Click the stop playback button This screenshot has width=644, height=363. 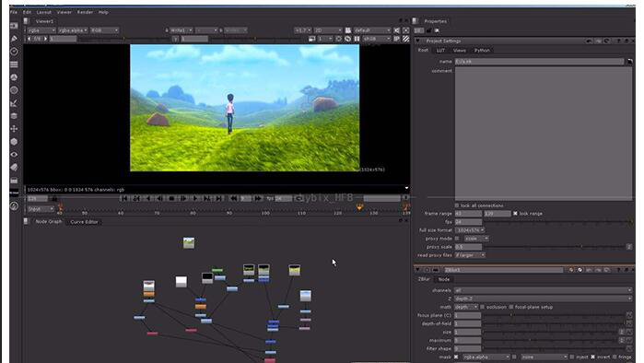point(171,198)
